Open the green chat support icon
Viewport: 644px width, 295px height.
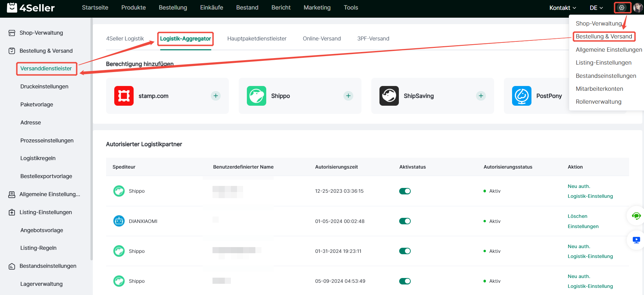pyautogui.click(x=636, y=216)
